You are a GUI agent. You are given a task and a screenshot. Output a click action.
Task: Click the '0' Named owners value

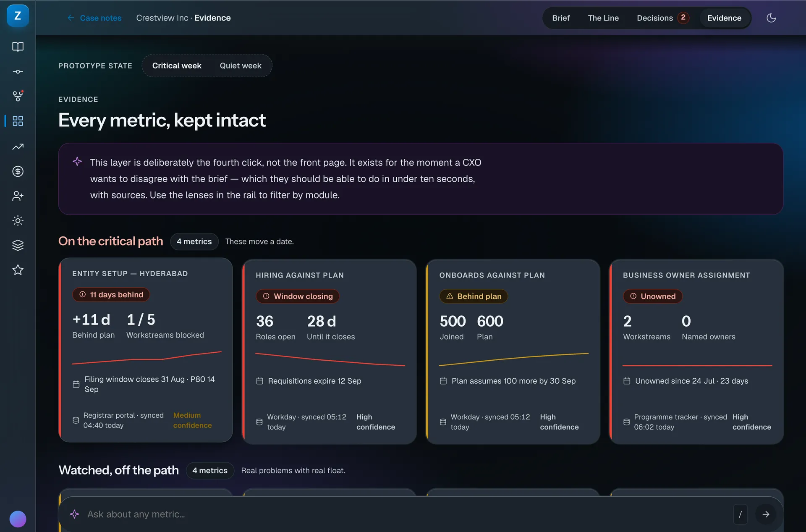(686, 322)
